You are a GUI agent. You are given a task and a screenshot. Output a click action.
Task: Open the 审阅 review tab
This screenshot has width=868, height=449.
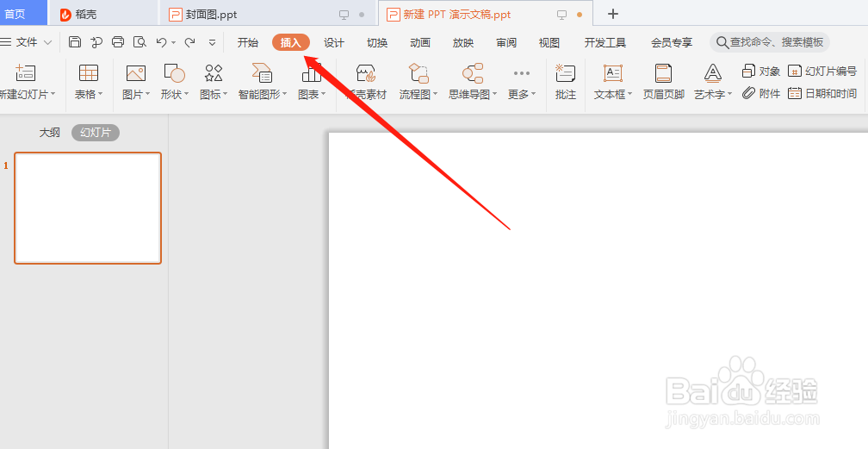coord(506,43)
